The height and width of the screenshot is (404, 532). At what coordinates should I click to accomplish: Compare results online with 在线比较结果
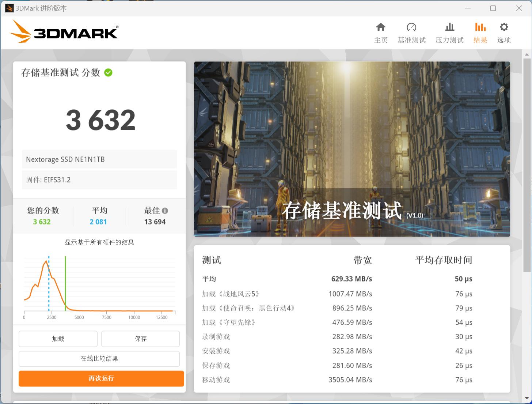[x=99, y=359]
